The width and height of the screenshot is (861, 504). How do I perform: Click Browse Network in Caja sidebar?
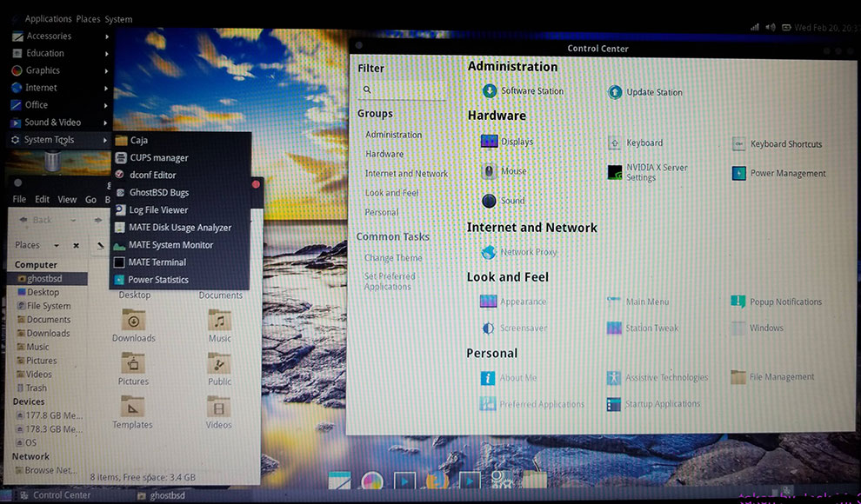coord(47,470)
